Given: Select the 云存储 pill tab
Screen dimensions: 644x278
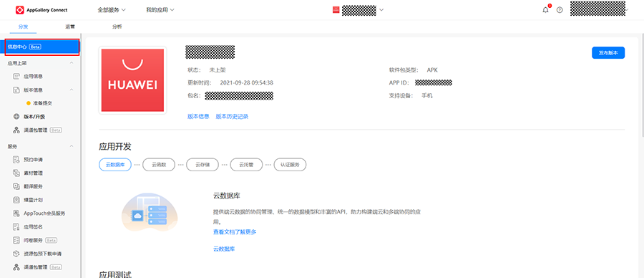Looking at the screenshot, I should tap(203, 165).
